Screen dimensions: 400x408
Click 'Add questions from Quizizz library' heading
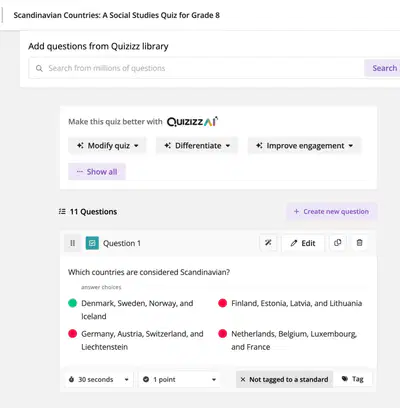(98, 46)
